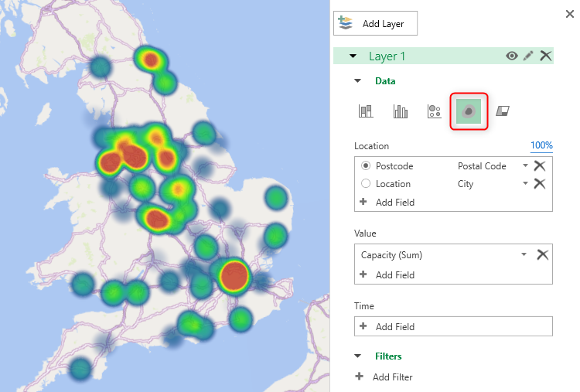Open the 100% mapping confidence link
This screenshot has height=392, width=580.
click(x=541, y=145)
